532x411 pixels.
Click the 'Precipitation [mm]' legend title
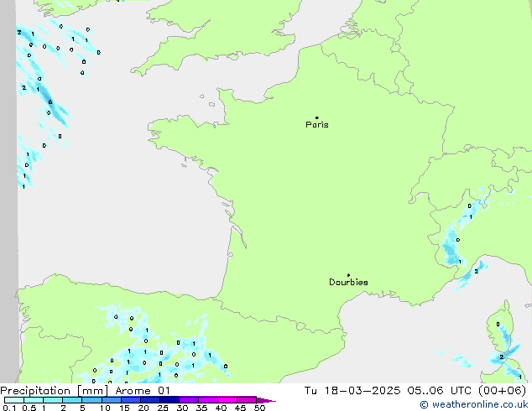(x=55, y=391)
